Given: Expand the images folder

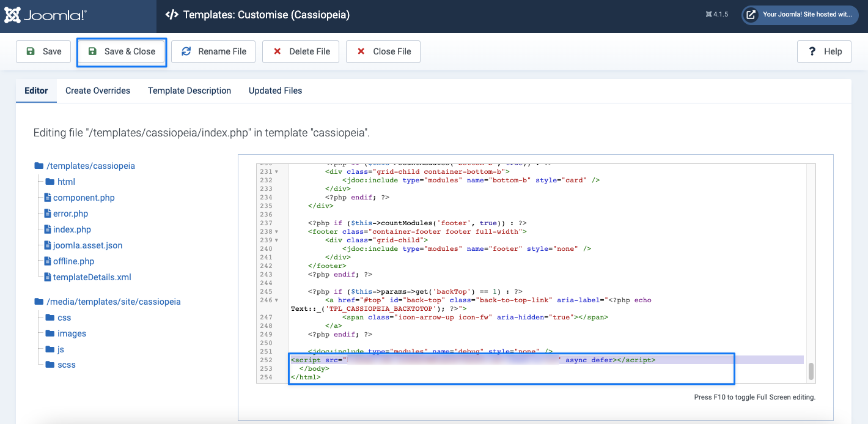Looking at the screenshot, I should pos(72,333).
